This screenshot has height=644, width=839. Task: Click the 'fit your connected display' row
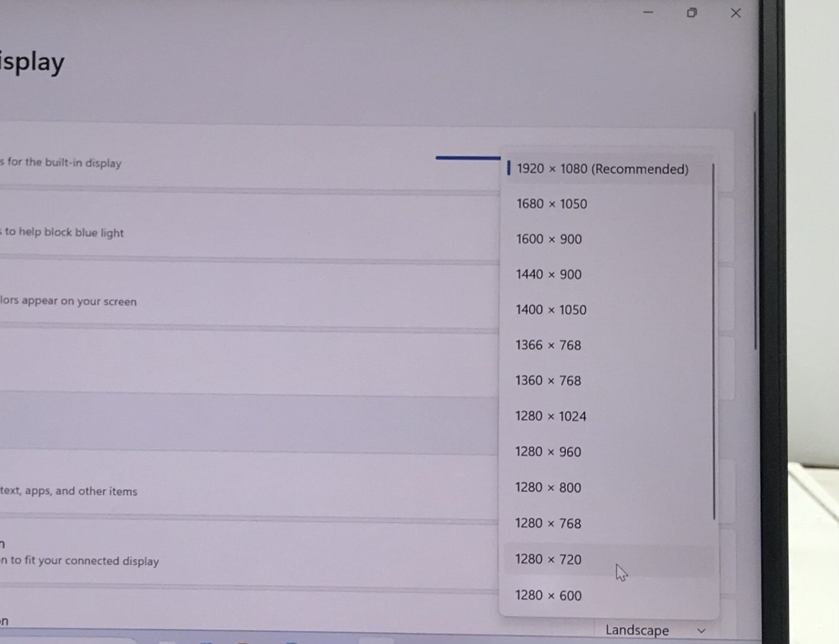tap(249, 555)
